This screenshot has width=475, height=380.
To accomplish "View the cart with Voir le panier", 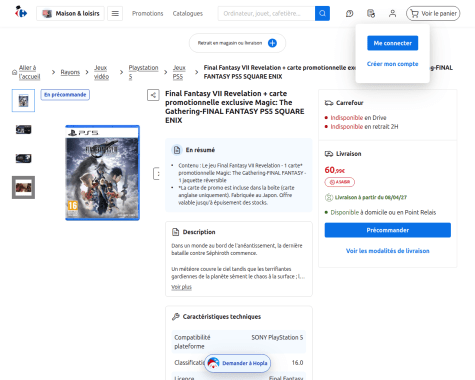I will pos(433,13).
